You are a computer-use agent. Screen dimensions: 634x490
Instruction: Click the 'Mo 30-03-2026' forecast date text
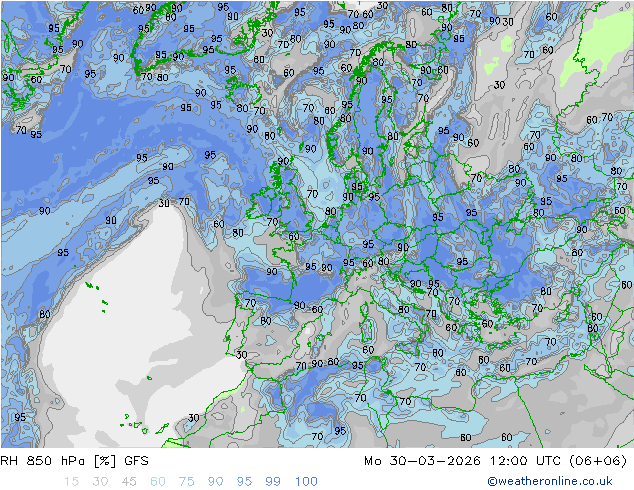click(x=423, y=461)
